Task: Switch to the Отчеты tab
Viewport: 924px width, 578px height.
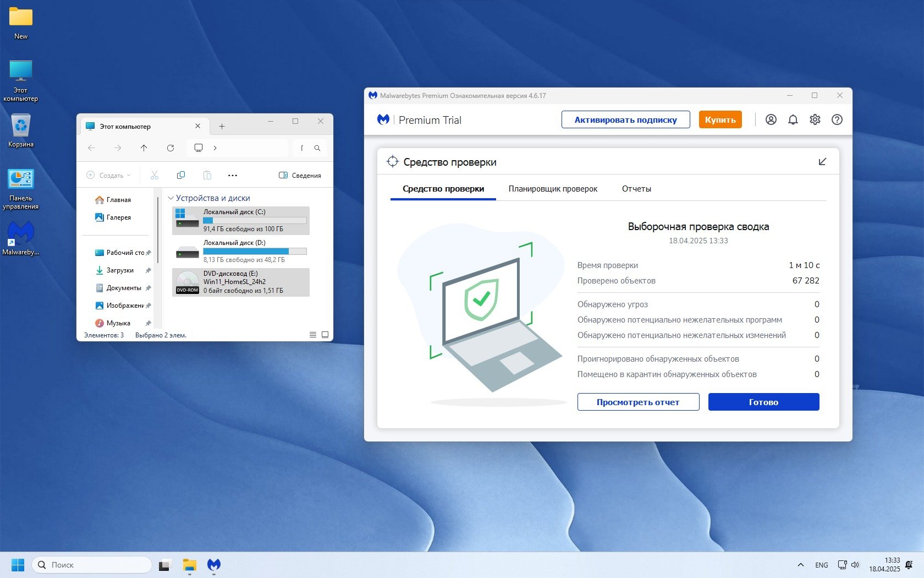Action: (636, 189)
